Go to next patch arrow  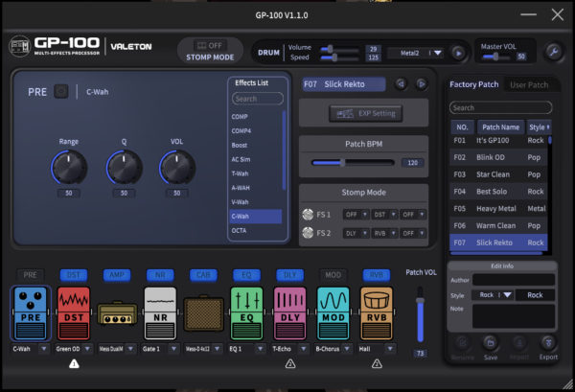(x=422, y=84)
